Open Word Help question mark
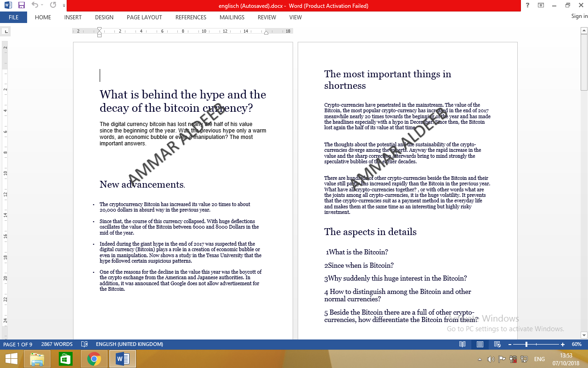Viewport: 588px width, 368px height. (x=527, y=6)
